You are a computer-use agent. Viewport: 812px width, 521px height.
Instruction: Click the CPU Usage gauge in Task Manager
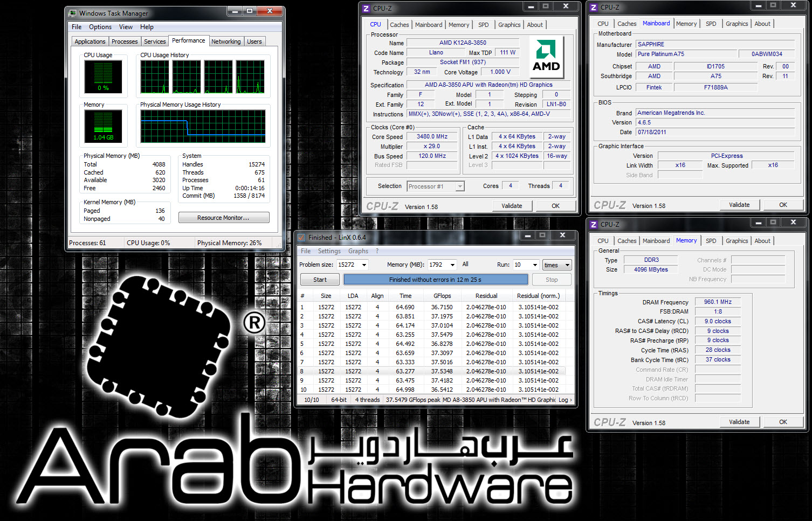point(103,77)
